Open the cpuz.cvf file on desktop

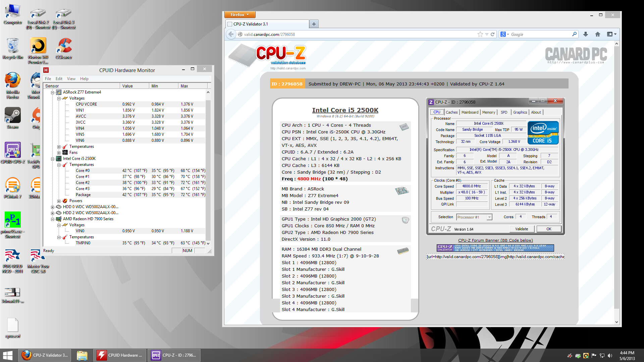click(13, 328)
